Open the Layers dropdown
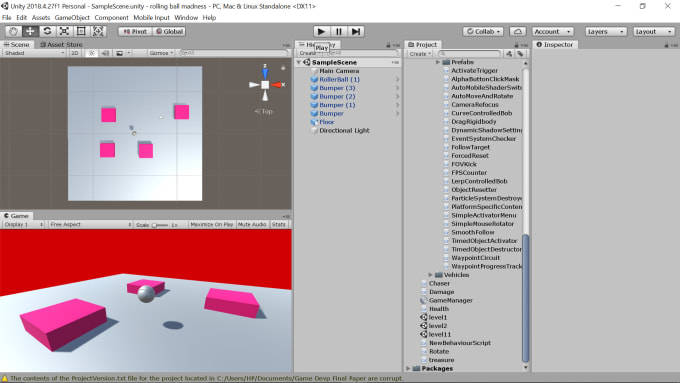Image resolution: width=680 pixels, height=383 pixels. (x=606, y=32)
